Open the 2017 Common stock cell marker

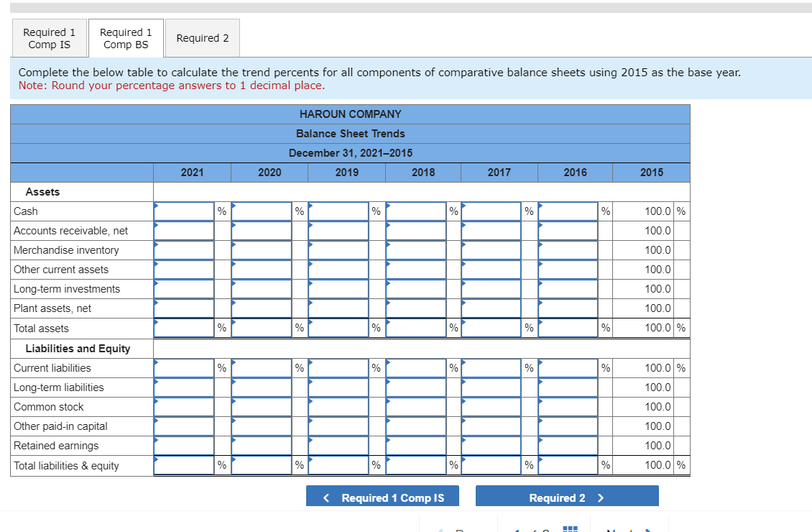[463, 402]
